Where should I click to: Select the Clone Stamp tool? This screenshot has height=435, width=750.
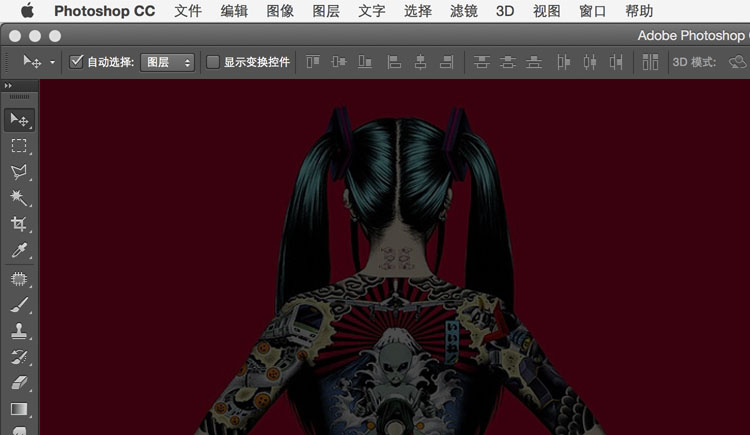click(19, 331)
